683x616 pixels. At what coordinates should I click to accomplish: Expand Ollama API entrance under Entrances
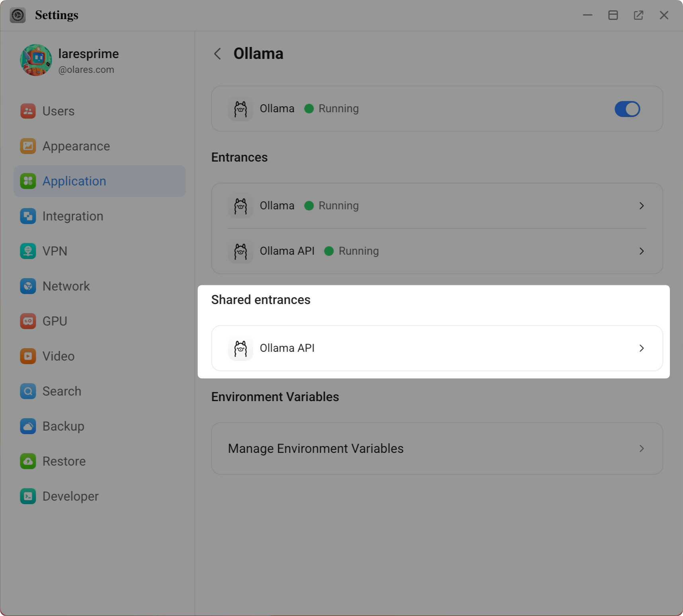[641, 251]
